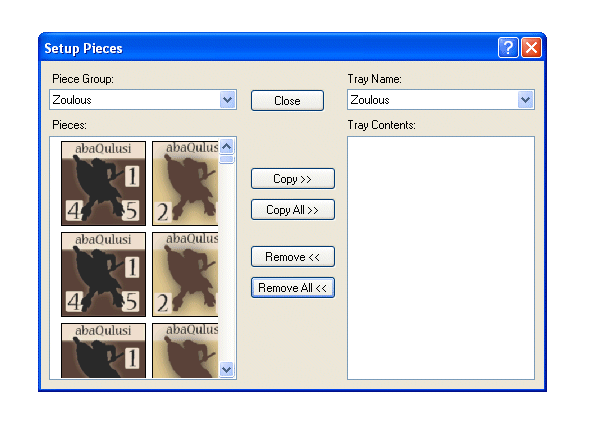The height and width of the screenshot is (421, 589).
Task: Select the tan abaQulusi piece in top row
Action: point(185,183)
